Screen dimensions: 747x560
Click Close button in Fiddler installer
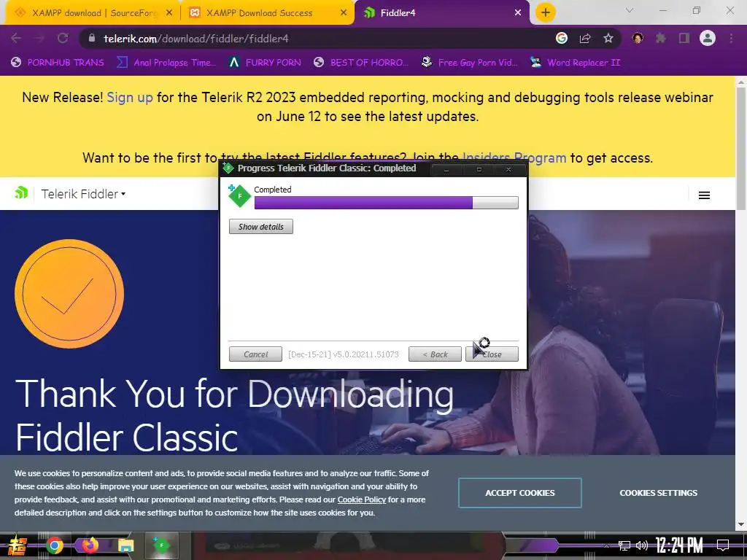click(492, 354)
